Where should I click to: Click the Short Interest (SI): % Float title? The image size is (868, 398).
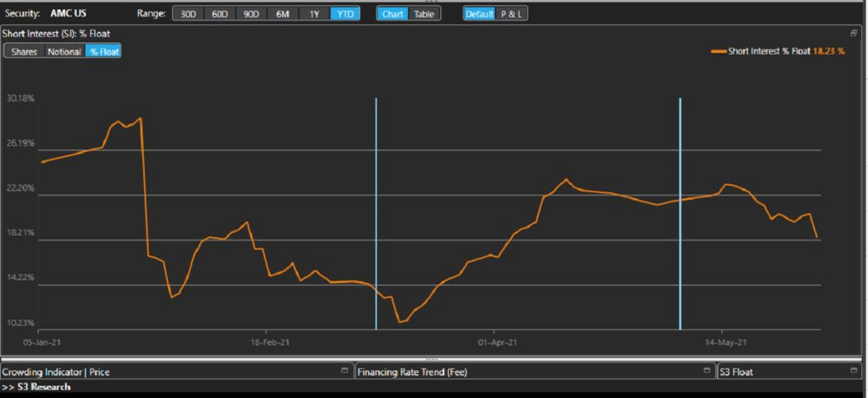point(56,33)
